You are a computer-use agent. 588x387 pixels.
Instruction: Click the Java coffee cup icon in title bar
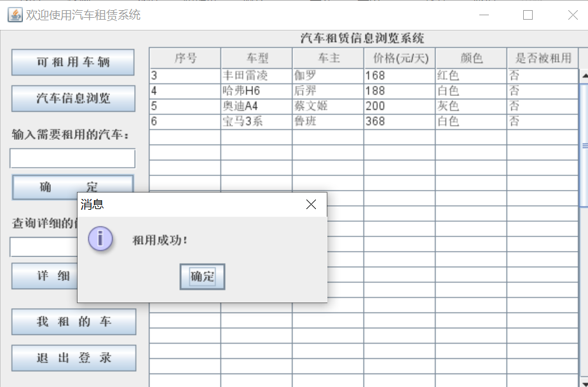pyautogui.click(x=14, y=15)
